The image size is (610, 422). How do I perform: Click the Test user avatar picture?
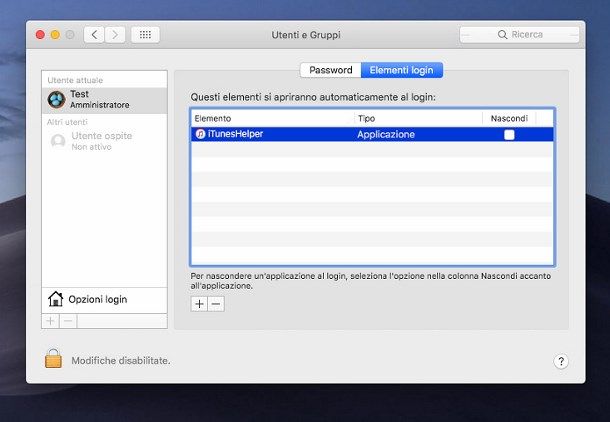(x=56, y=100)
